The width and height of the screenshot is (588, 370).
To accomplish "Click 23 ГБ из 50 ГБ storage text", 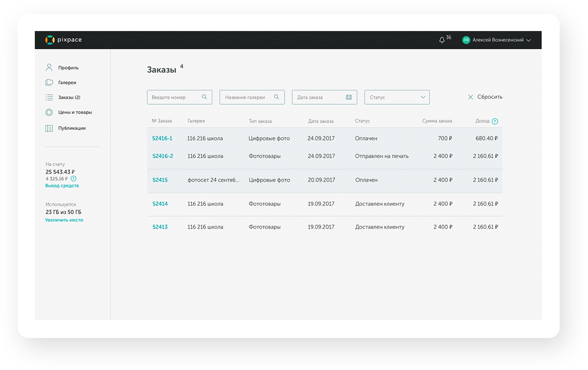I will tap(63, 212).
